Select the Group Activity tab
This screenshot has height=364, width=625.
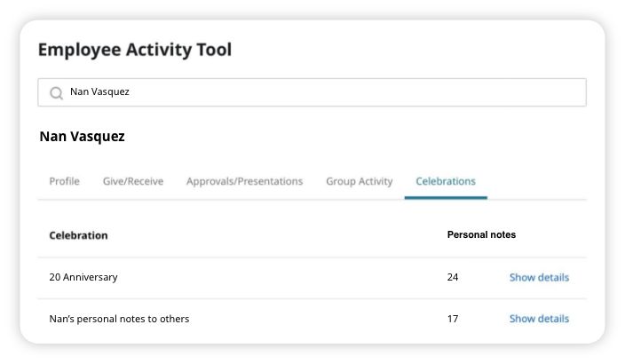pos(360,181)
